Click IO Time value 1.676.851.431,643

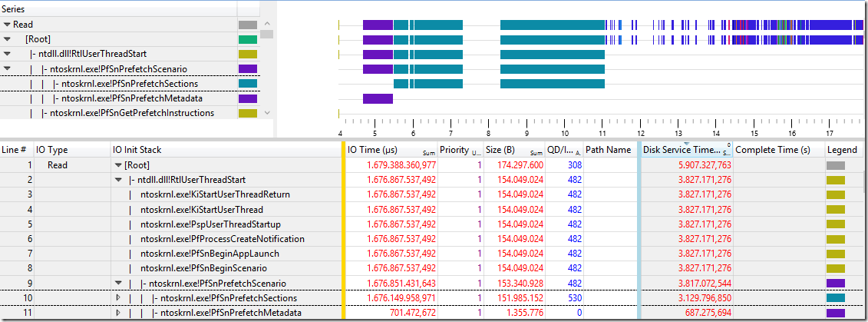tap(401, 284)
